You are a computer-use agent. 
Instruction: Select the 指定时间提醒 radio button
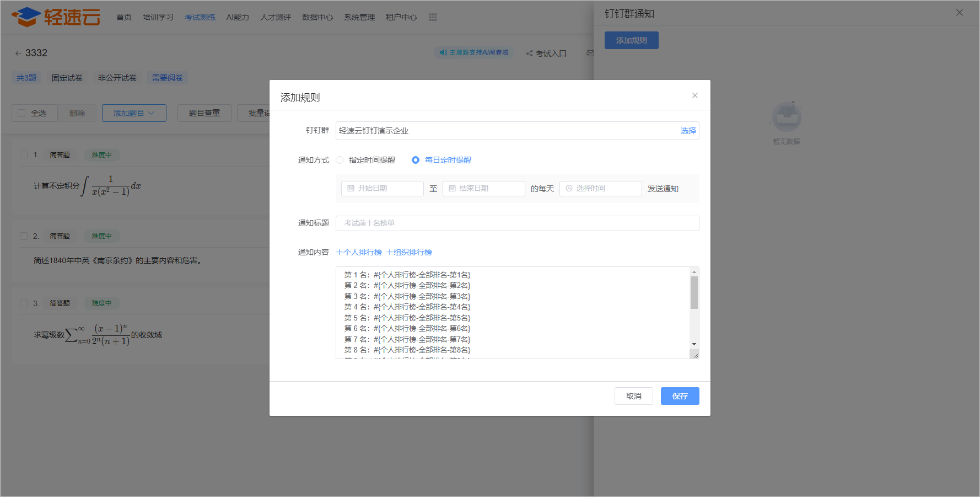tap(340, 160)
